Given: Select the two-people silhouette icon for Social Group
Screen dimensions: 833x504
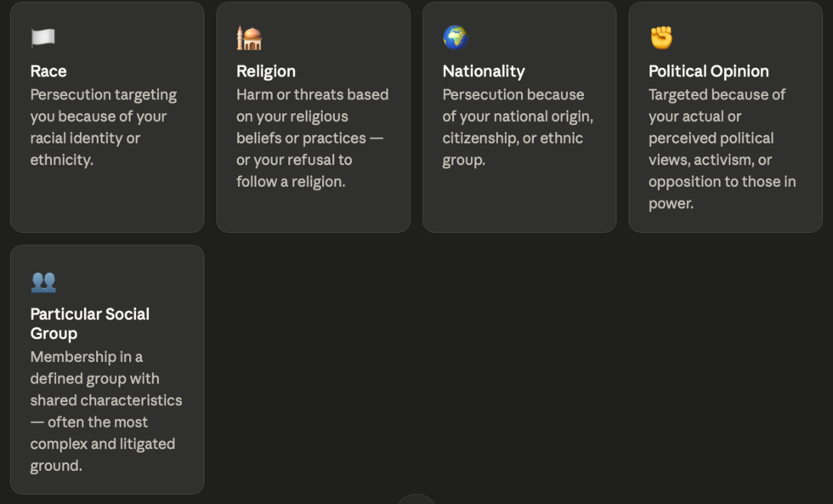Looking at the screenshot, I should point(43,282).
